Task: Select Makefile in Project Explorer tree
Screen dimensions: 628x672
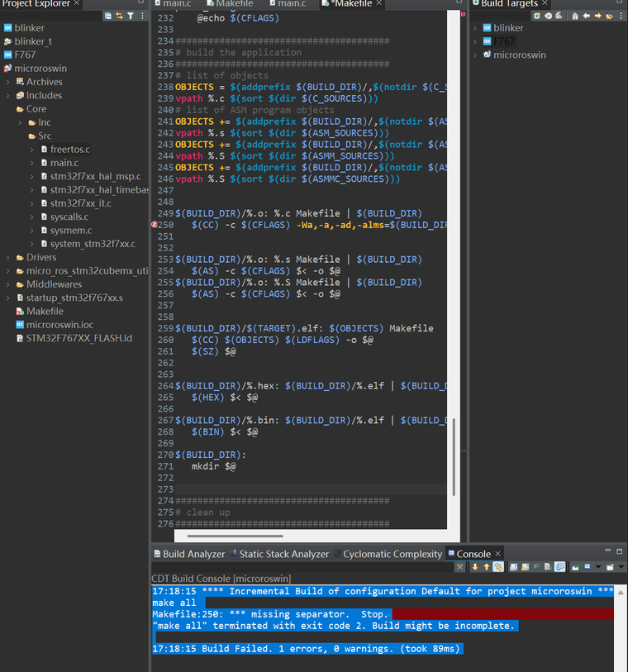Action: (40, 311)
